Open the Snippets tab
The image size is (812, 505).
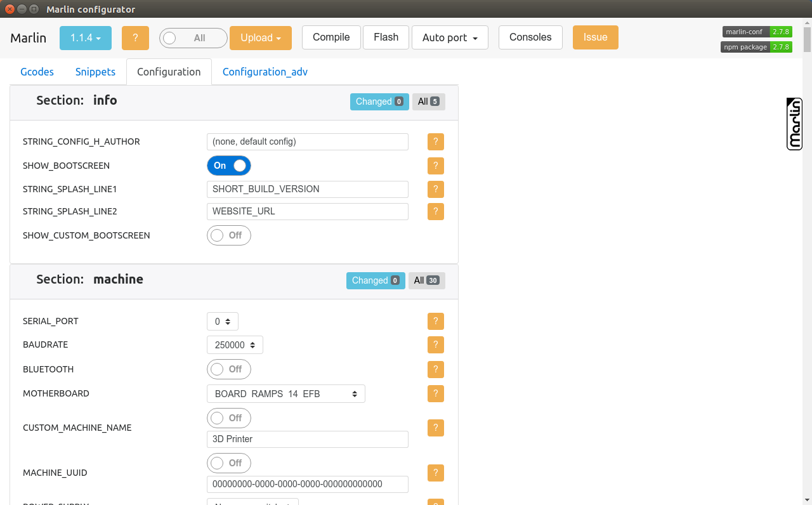tap(95, 72)
